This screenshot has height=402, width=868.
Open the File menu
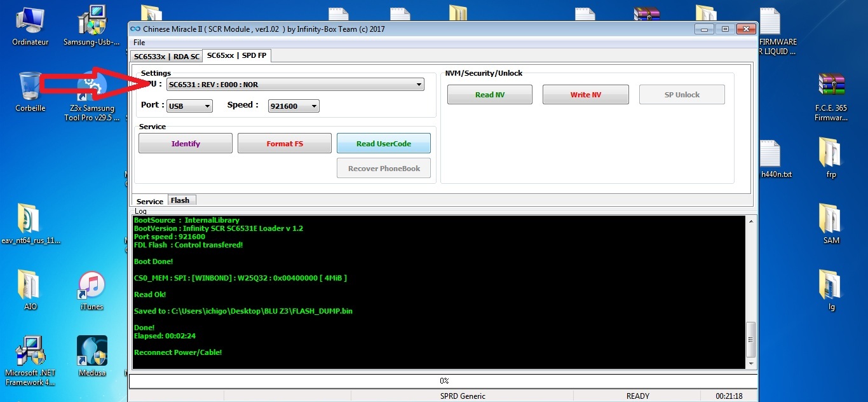139,43
